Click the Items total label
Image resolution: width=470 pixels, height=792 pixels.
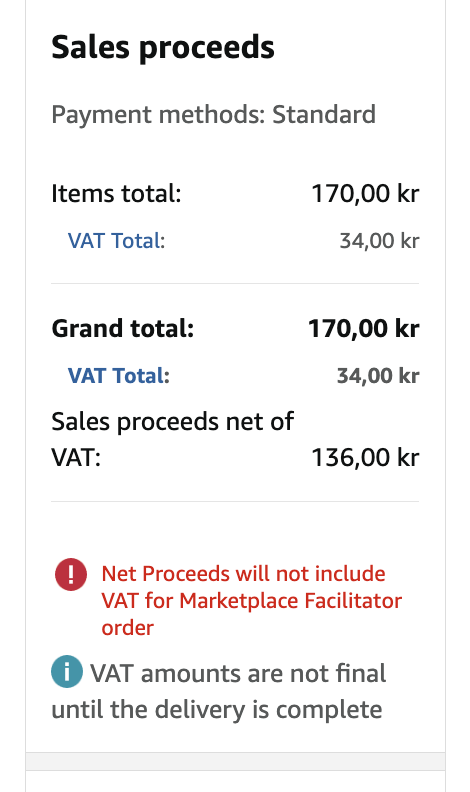[x=116, y=193]
